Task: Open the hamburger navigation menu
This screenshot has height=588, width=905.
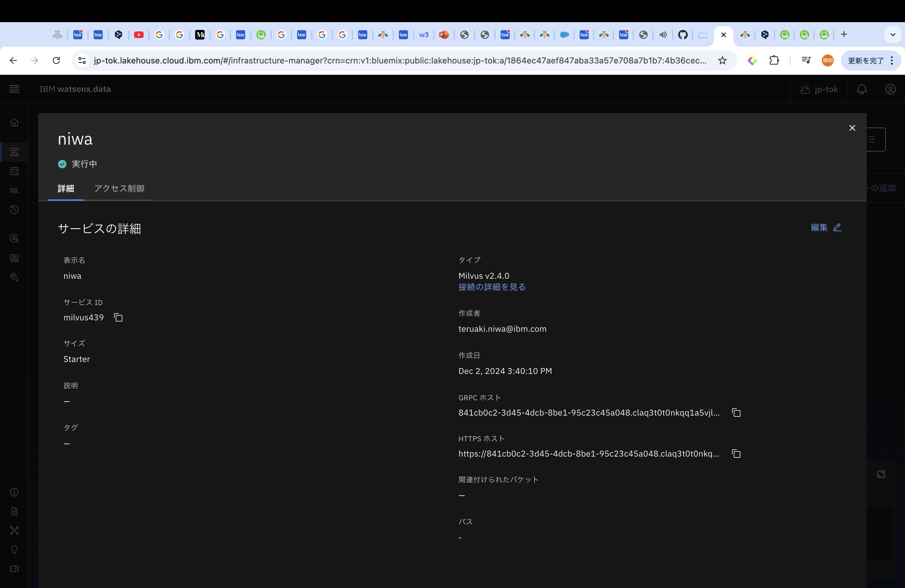Action: click(14, 90)
